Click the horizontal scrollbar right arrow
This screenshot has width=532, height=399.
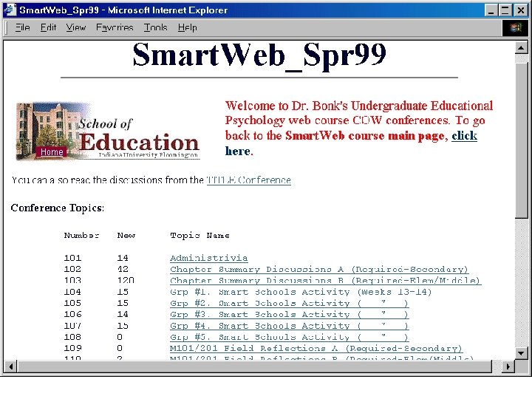pos(508,366)
